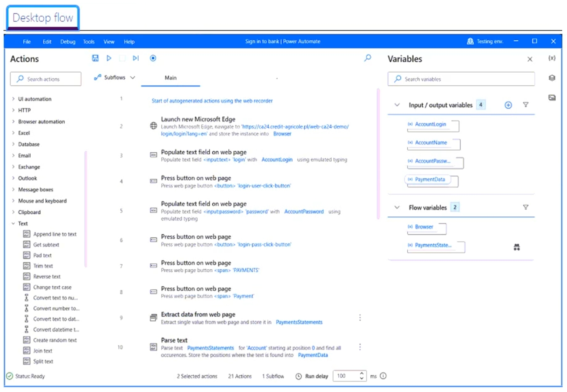The width and height of the screenshot is (567, 392).
Task: Click the search magnifier in flow toolbar
Action: click(x=368, y=58)
